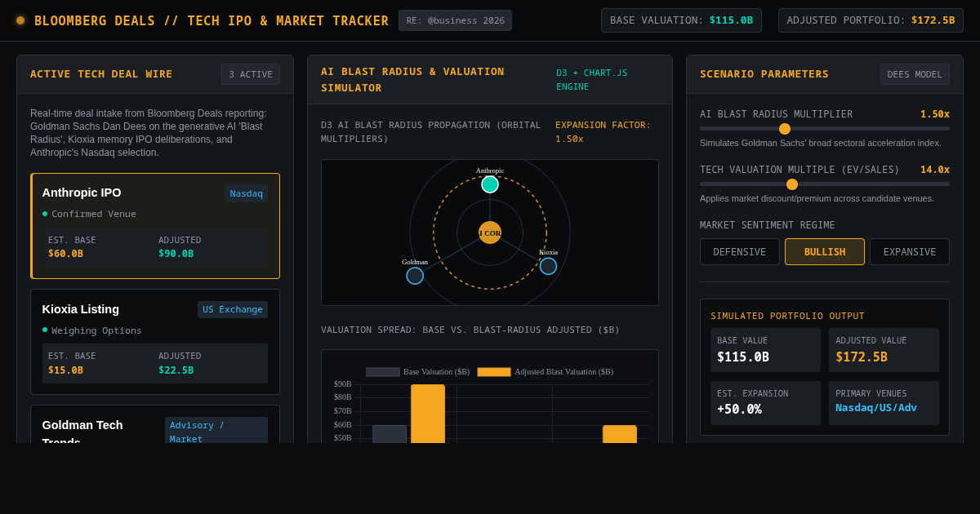980x514 pixels.
Task: Click the orange AI CORE center node
Action: 490,233
